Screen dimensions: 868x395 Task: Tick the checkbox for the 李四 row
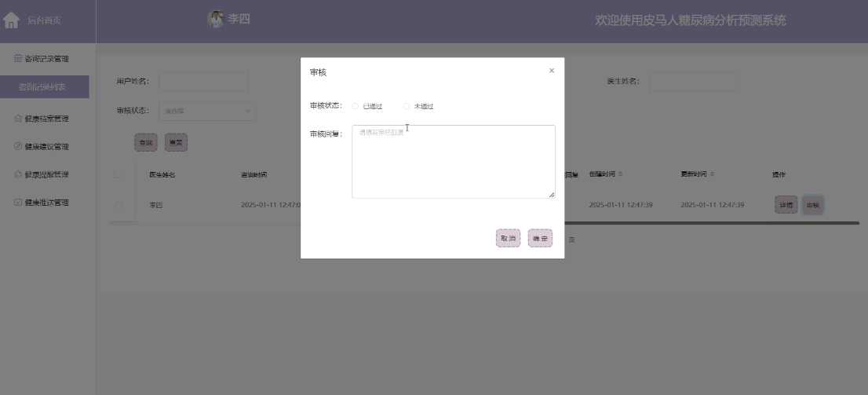[x=119, y=205]
